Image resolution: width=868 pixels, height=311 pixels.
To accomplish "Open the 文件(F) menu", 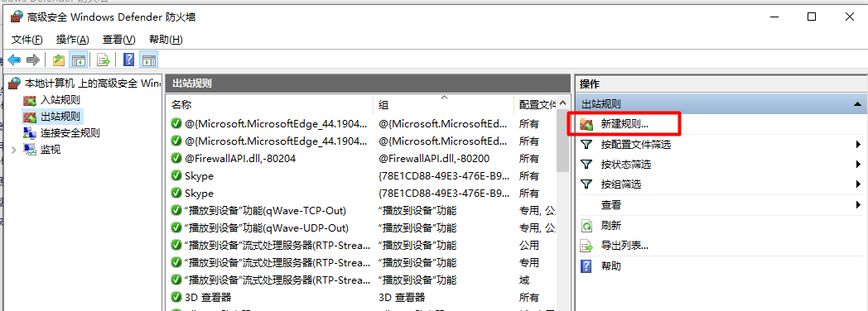I will tap(27, 40).
